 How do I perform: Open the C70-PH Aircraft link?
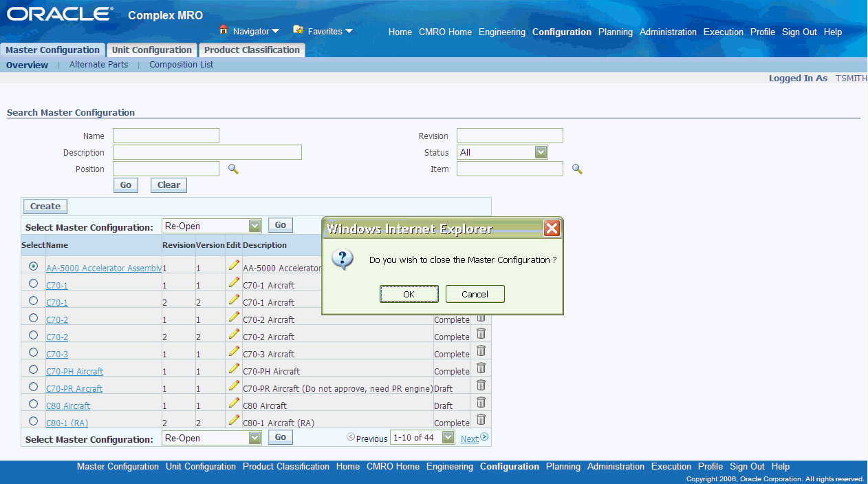point(74,372)
